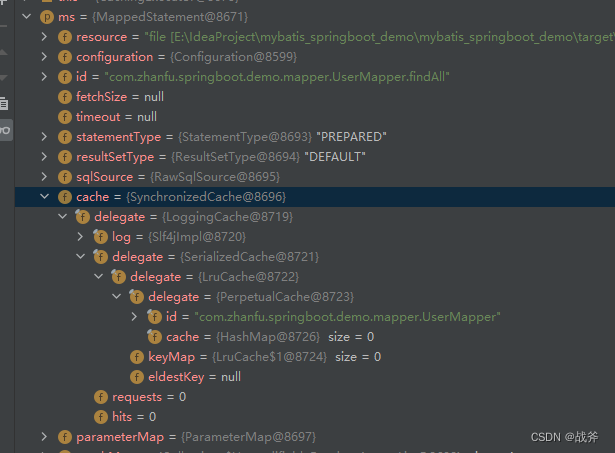
Task: Collapse the PerpetualCache delegate node
Action: 117,297
